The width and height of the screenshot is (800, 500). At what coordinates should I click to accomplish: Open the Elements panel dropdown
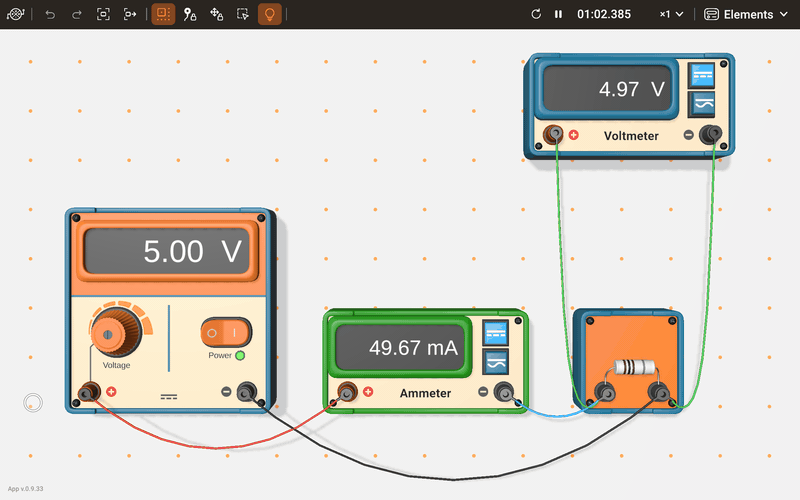point(746,14)
